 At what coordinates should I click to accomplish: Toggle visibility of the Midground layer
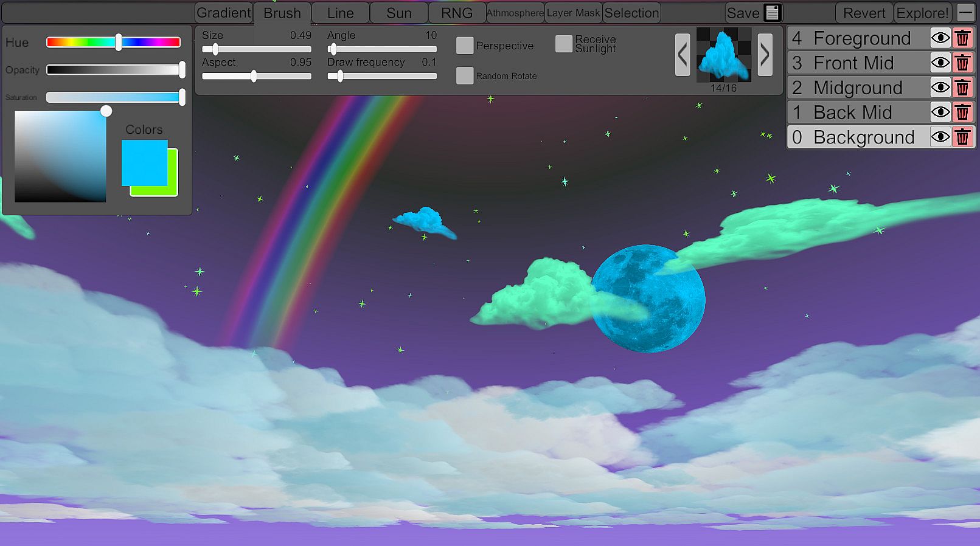940,88
